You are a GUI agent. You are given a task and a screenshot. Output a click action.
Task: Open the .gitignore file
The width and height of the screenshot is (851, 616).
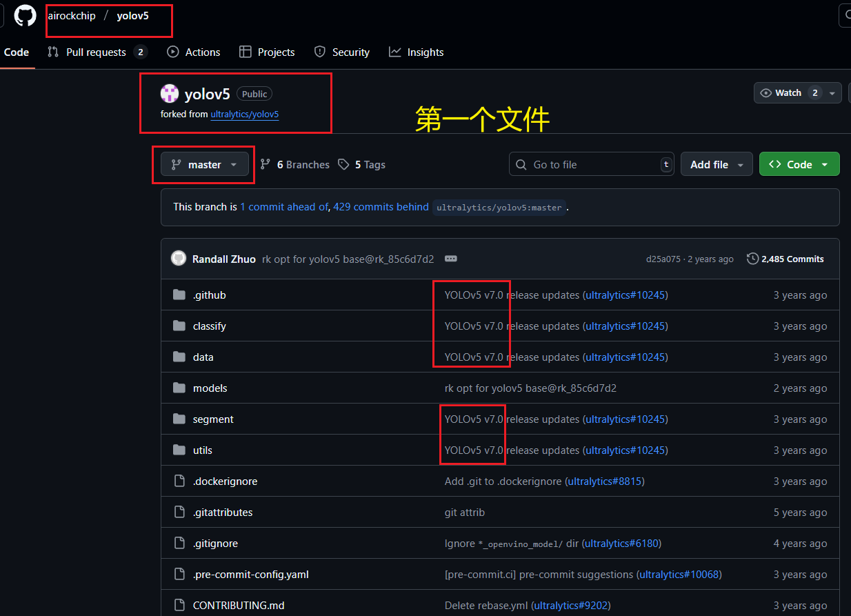click(x=215, y=544)
